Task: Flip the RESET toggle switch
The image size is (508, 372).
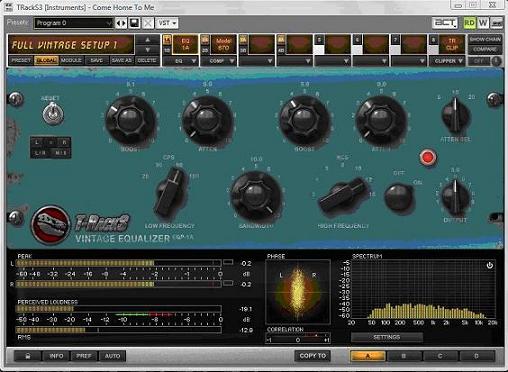Action: pos(52,113)
